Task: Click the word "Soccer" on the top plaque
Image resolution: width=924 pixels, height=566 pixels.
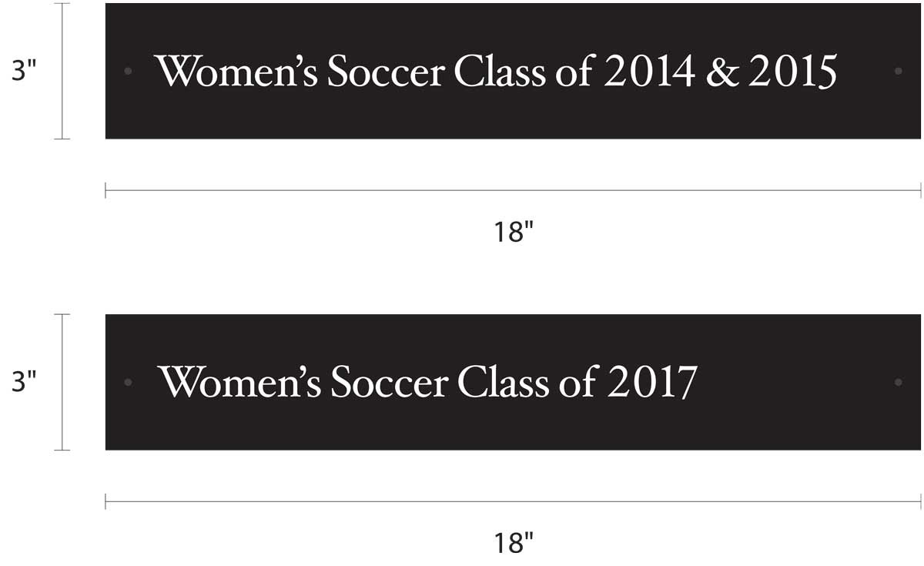Action: (x=386, y=72)
